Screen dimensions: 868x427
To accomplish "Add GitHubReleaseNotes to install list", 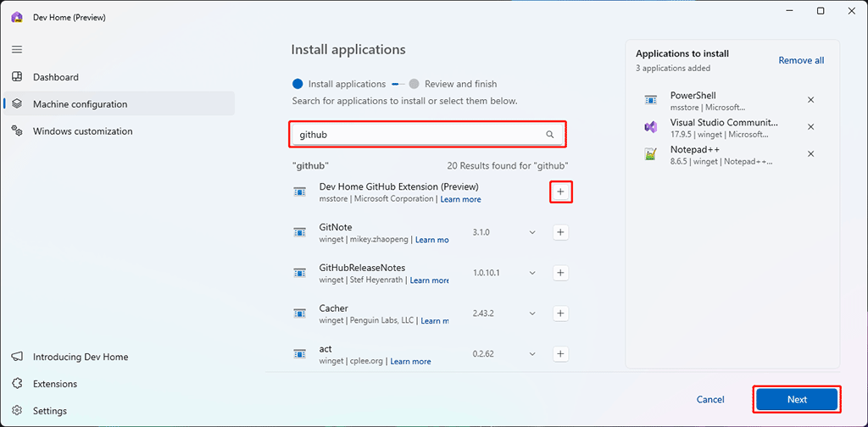I will coord(560,273).
